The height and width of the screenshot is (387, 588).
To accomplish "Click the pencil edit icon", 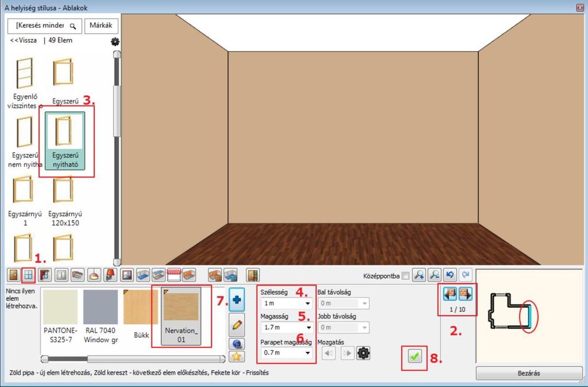I will tap(237, 325).
